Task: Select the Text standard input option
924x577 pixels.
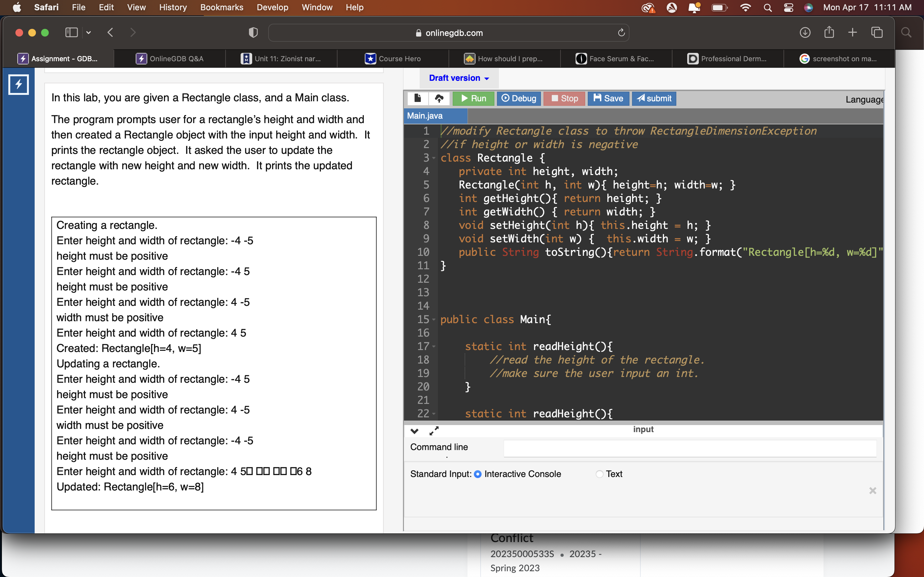Action: [599, 474]
